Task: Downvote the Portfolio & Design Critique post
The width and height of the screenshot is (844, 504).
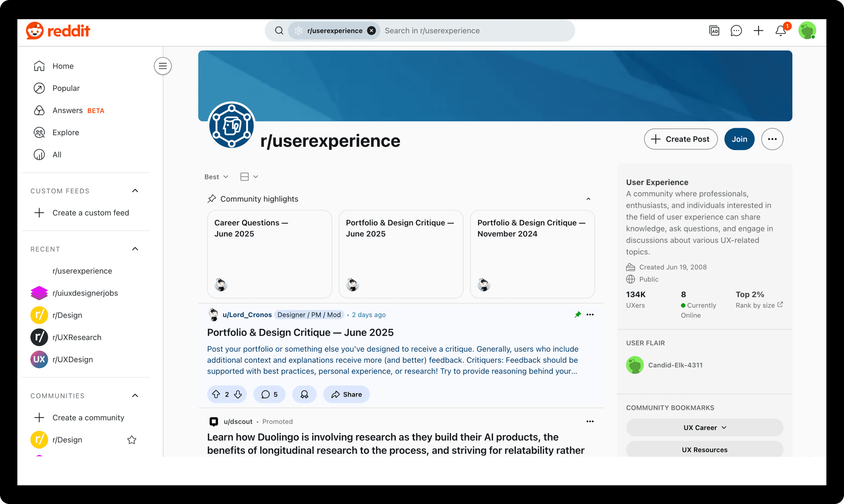Action: [238, 394]
